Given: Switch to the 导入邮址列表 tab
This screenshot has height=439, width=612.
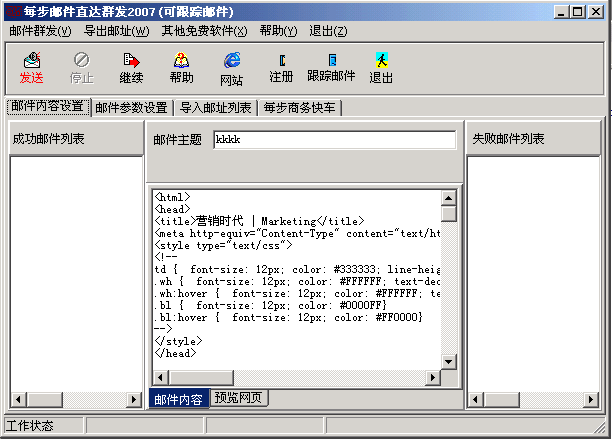Looking at the screenshot, I should [215, 108].
